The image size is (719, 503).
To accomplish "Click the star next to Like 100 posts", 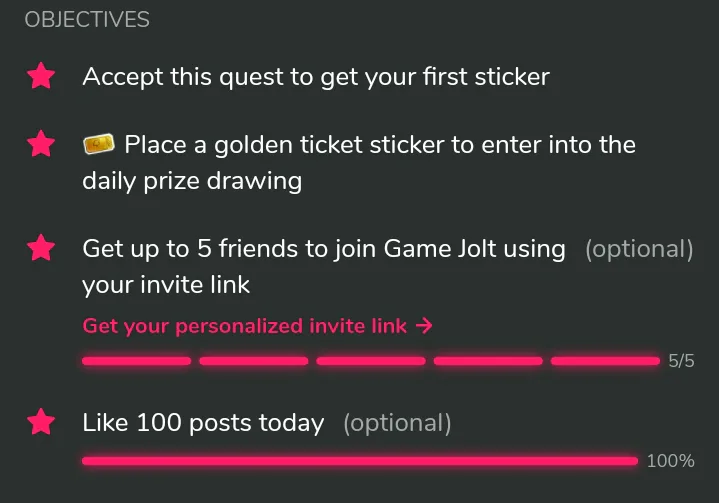I will click(41, 422).
